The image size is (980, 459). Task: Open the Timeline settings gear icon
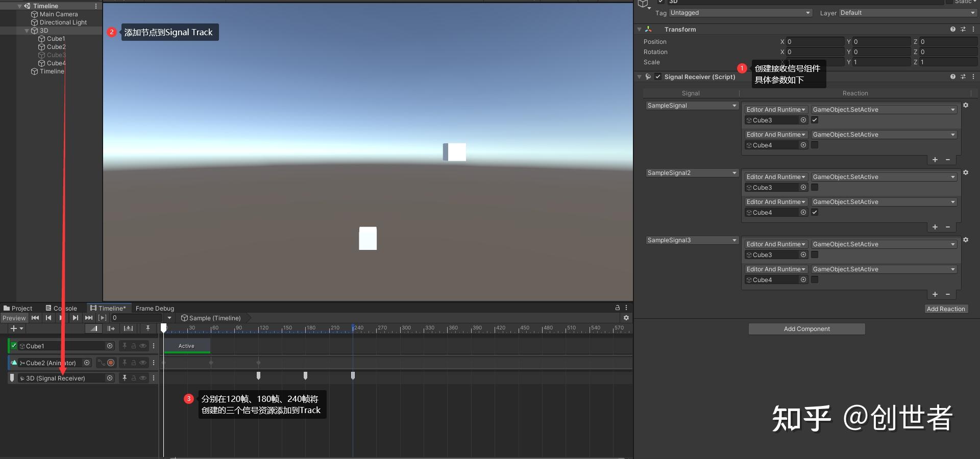pos(627,318)
